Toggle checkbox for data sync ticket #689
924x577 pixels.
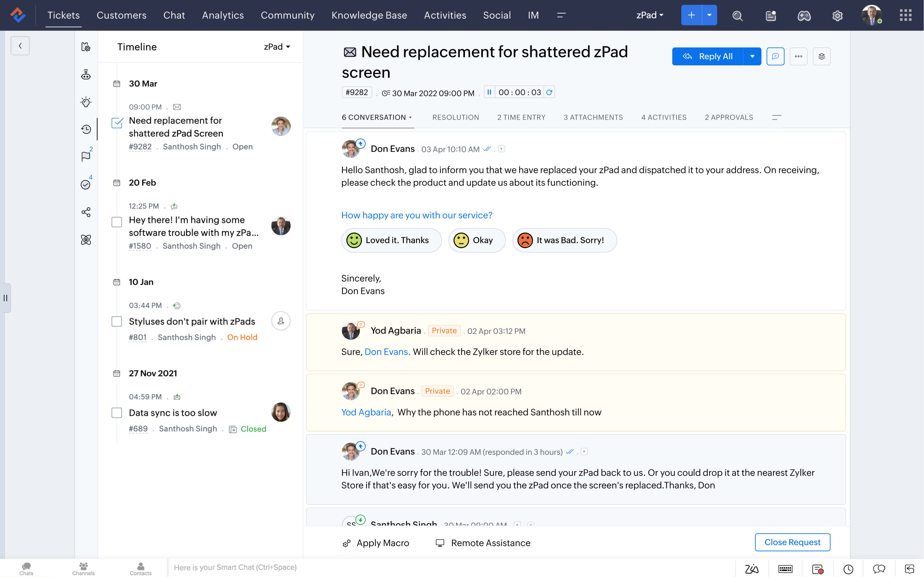pyautogui.click(x=116, y=413)
